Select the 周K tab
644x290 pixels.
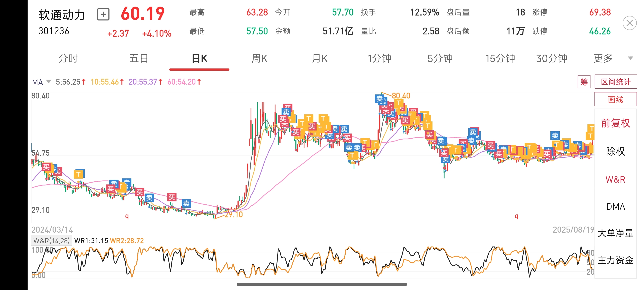259,58
